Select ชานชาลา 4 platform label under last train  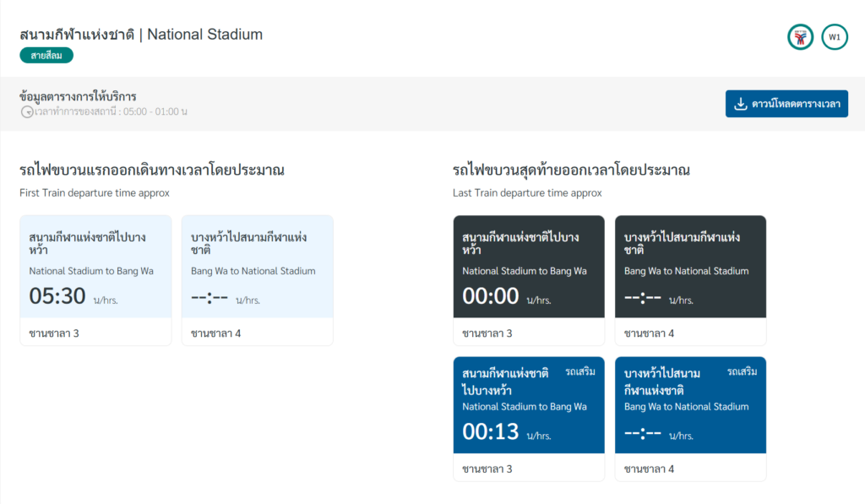650,333
